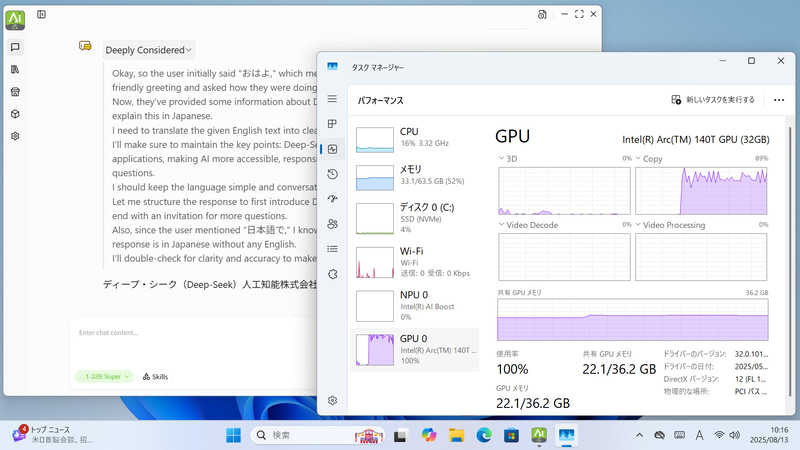The image size is (800, 450).
Task: Open the knowledge base icon in AI sidebar
Action: point(15,69)
